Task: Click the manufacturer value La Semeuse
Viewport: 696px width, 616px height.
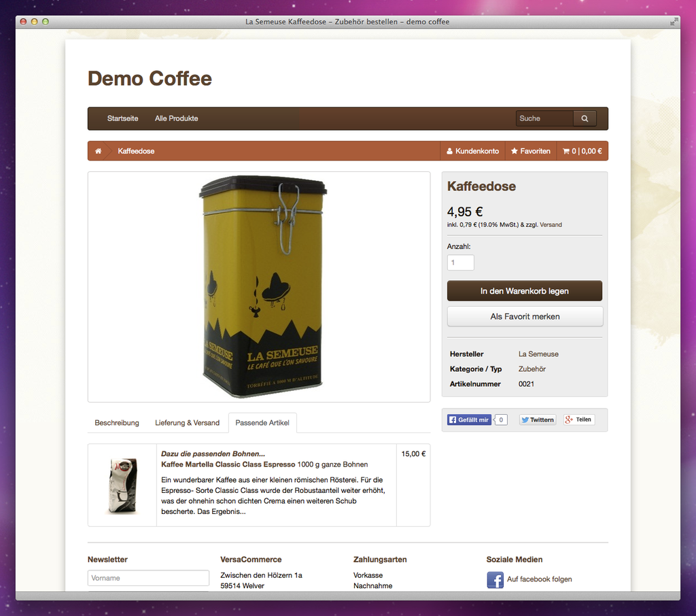Action: (538, 354)
